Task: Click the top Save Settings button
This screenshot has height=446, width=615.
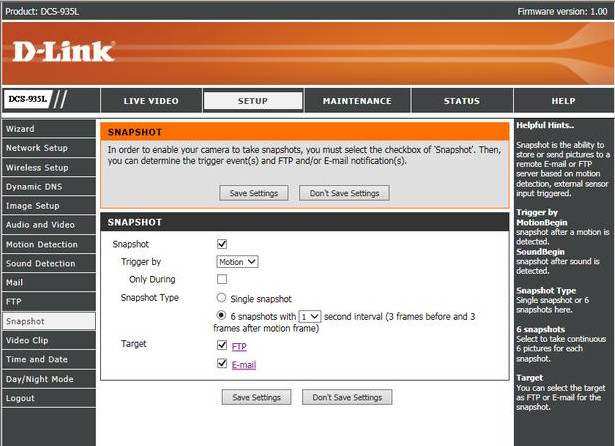Action: 254,193
